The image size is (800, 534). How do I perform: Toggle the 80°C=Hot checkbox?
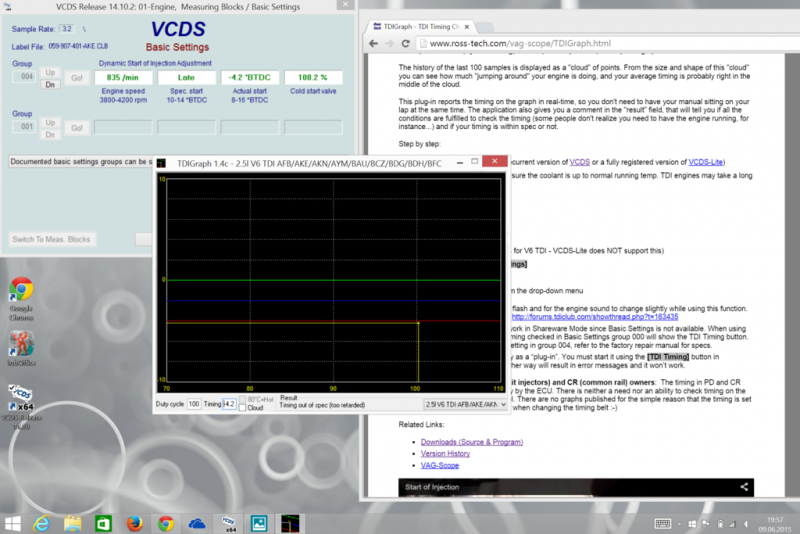tap(241, 398)
